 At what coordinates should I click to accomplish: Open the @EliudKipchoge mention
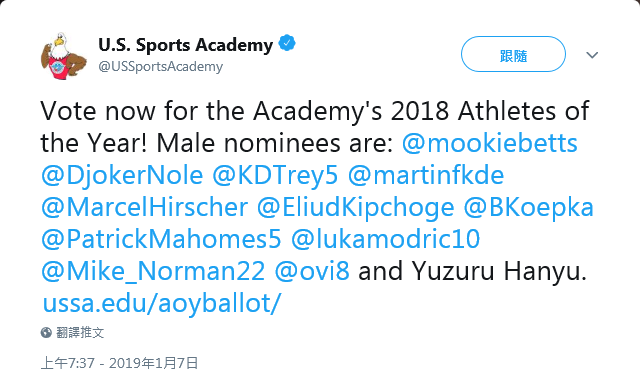[x=356, y=207]
